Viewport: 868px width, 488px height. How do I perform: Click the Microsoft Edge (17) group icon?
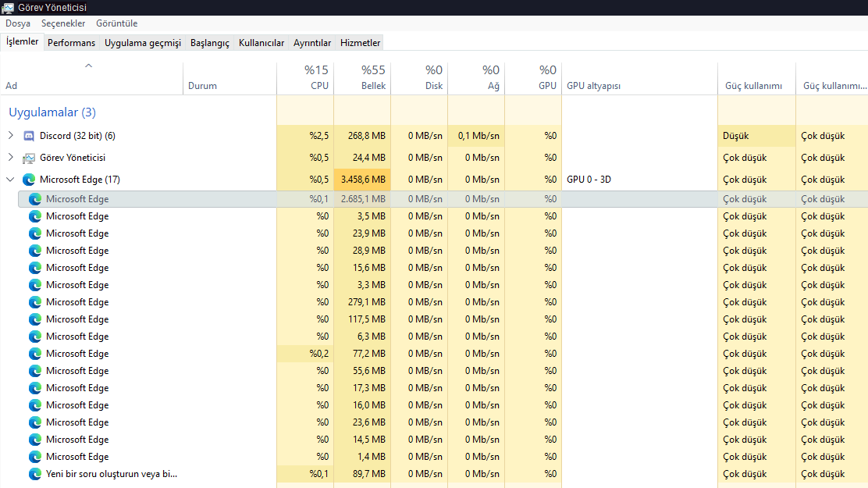point(29,180)
